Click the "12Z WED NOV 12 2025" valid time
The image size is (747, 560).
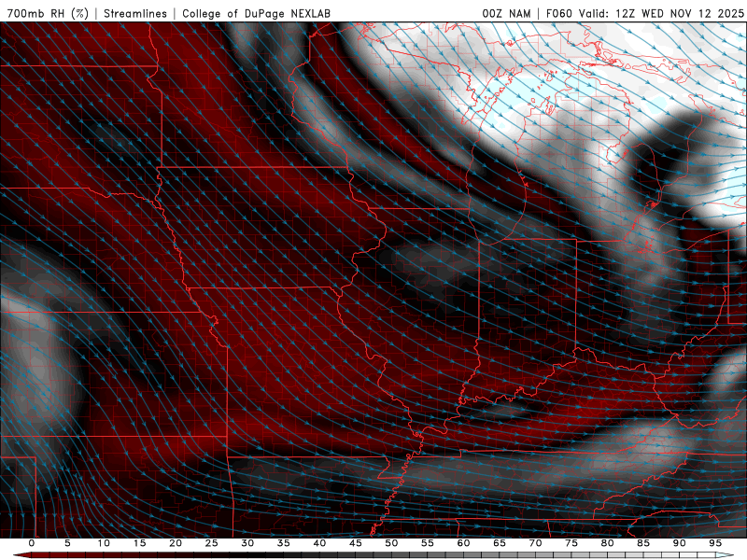(x=680, y=13)
